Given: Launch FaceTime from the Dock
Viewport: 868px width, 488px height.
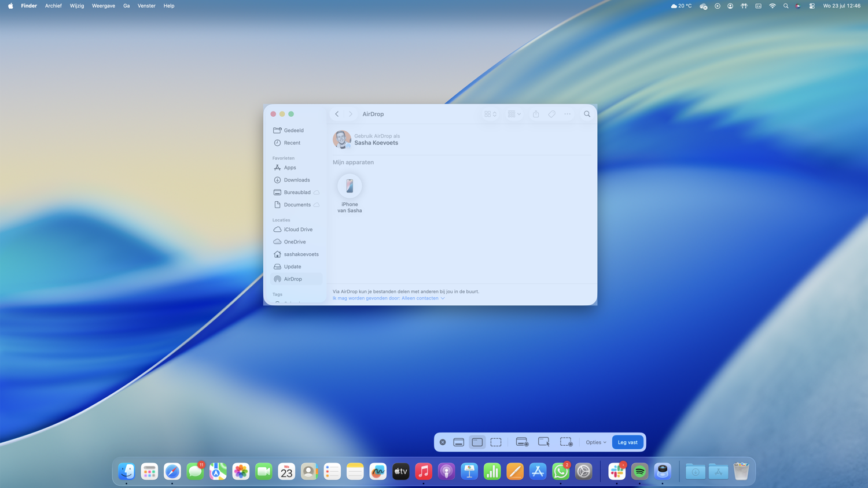Looking at the screenshot, I should click(x=264, y=471).
